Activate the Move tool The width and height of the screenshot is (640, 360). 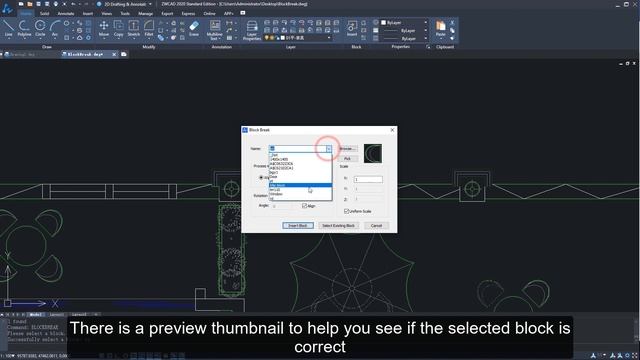click(104, 29)
